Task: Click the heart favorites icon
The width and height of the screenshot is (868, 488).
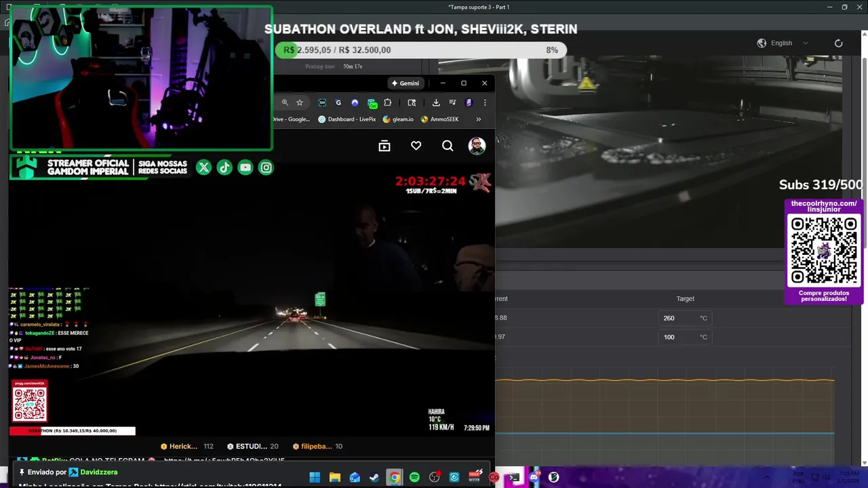Action: [x=416, y=146]
